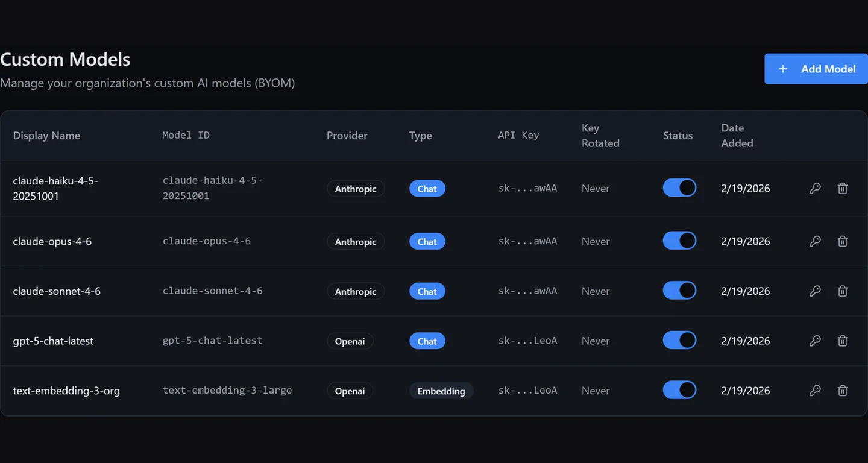Remove claude-sonnet-4-6 using trash icon
Viewport: 868px width, 463px height.
(x=843, y=291)
